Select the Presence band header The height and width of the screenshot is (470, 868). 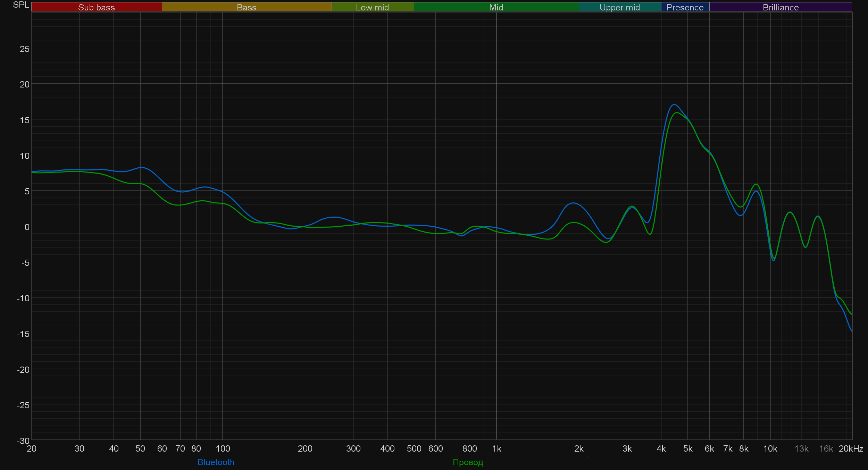(x=685, y=7)
